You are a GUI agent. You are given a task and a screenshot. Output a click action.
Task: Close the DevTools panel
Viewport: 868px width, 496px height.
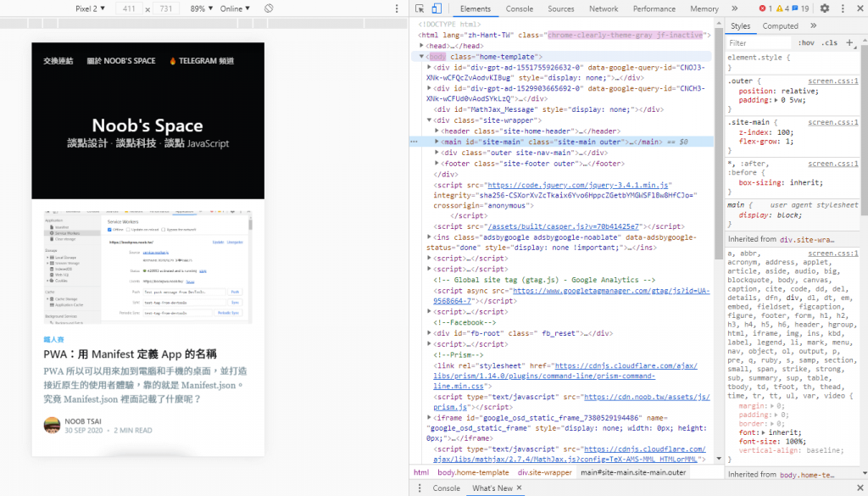(x=860, y=8)
